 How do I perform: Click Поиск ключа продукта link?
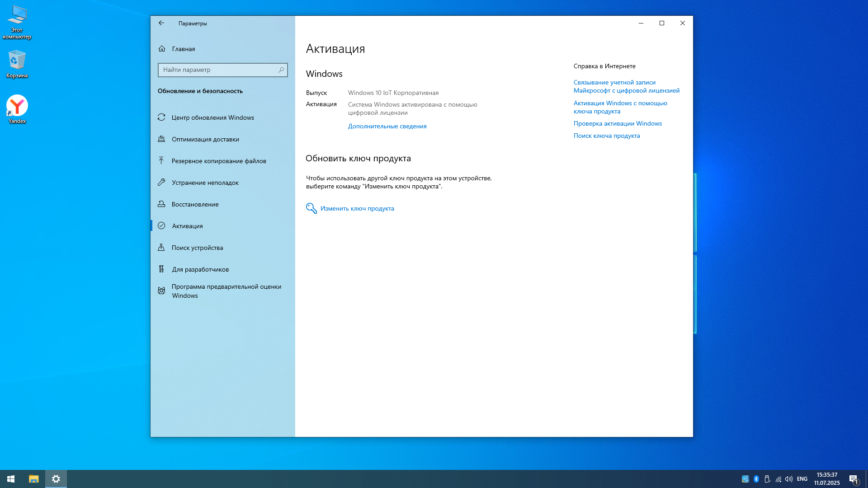(607, 136)
